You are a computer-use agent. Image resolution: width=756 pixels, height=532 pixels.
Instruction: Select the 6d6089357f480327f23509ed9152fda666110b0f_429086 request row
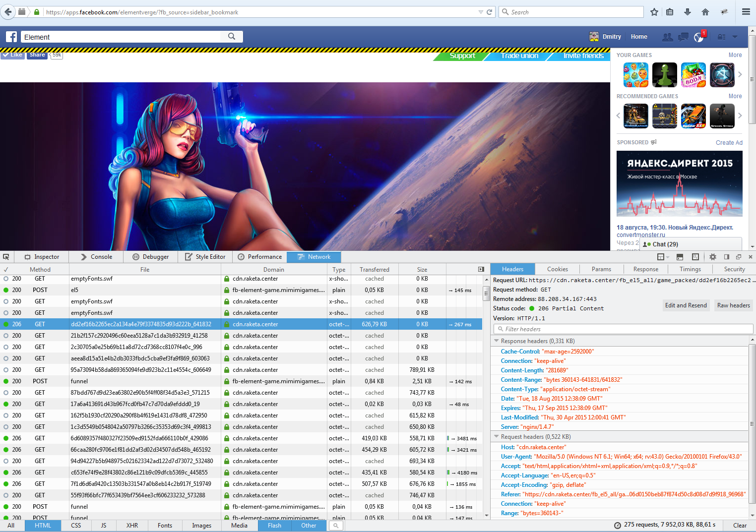241,438
